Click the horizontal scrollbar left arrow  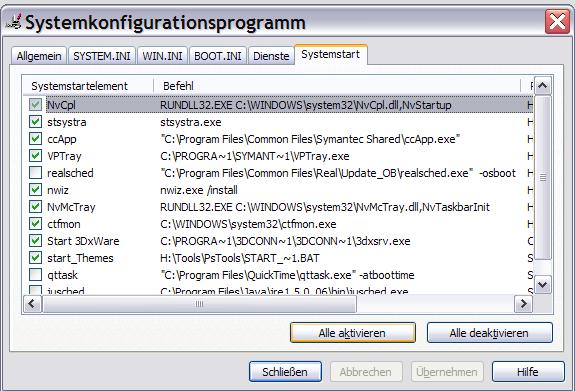[33, 304]
